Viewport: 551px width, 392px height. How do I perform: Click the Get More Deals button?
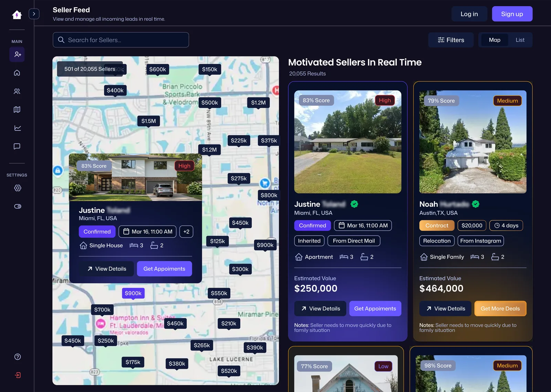coord(500,309)
